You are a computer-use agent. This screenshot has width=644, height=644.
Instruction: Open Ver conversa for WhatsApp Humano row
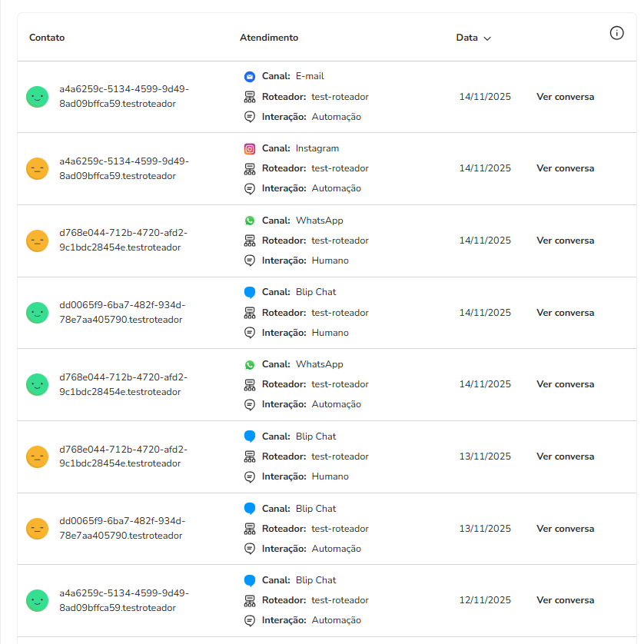pos(565,241)
